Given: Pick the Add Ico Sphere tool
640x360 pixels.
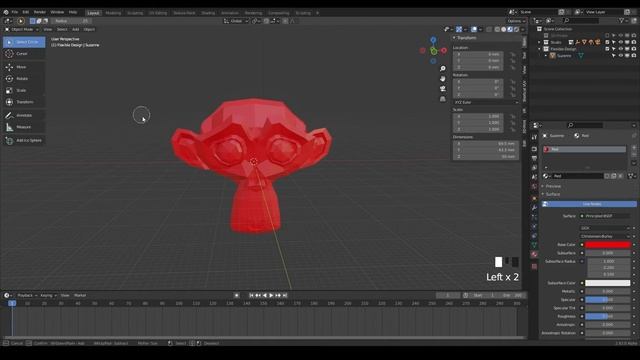Looking at the screenshot, I should (24, 140).
